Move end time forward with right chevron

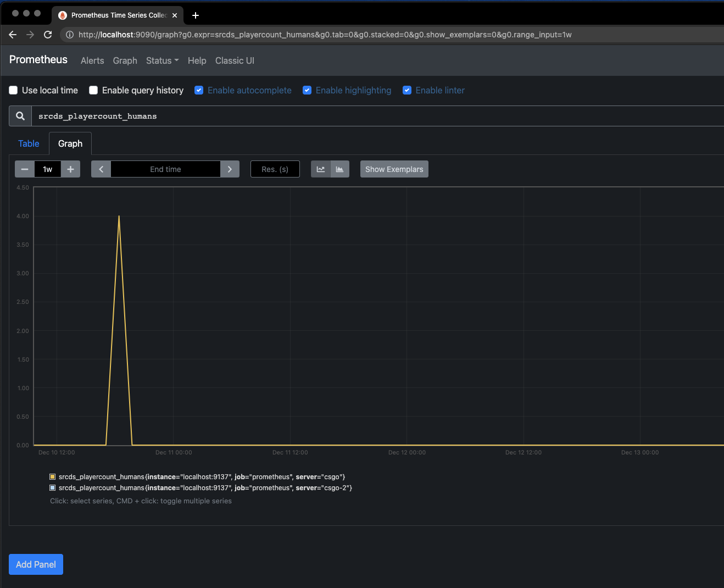pos(230,169)
